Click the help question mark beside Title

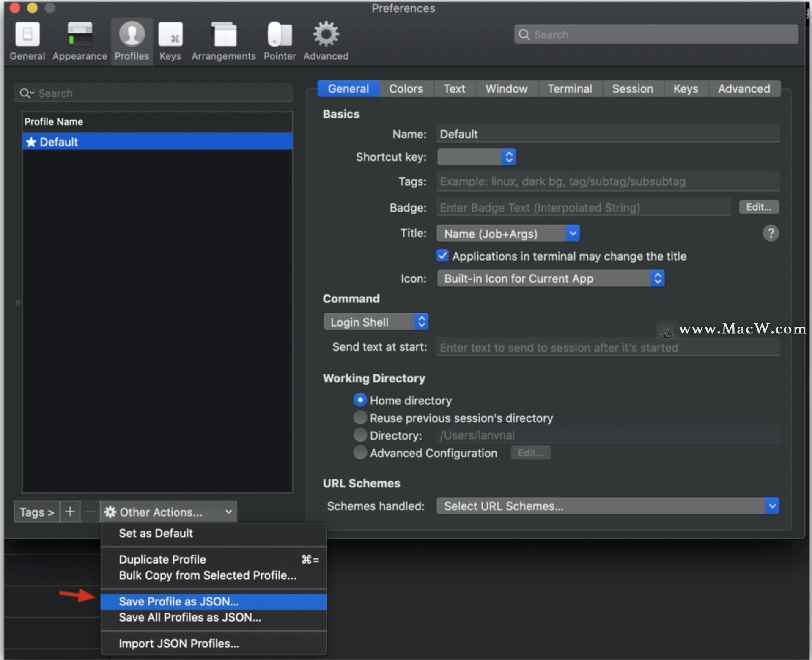tap(771, 233)
